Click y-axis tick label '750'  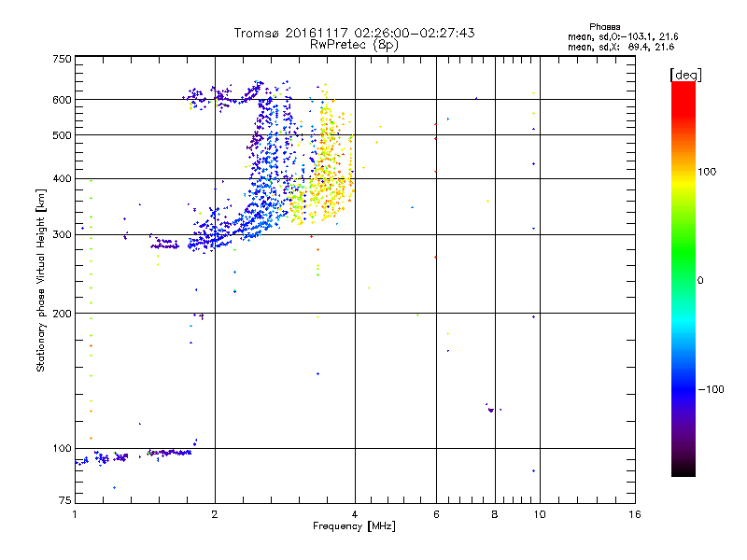(x=62, y=59)
